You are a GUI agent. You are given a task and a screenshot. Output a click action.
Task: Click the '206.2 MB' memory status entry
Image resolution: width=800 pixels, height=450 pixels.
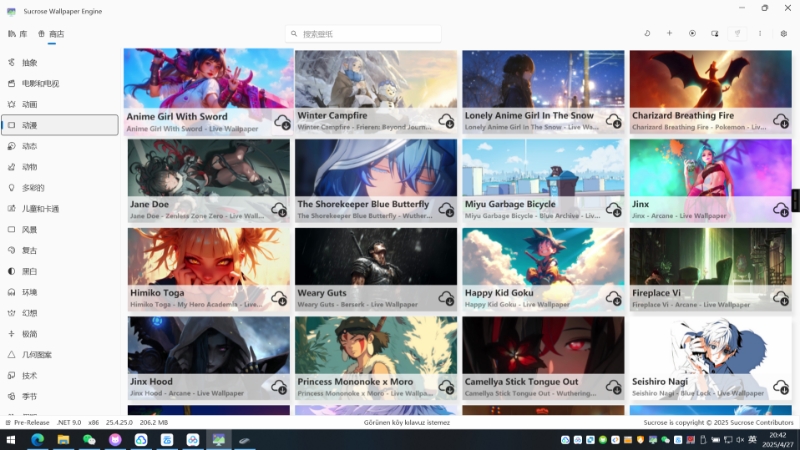click(154, 422)
